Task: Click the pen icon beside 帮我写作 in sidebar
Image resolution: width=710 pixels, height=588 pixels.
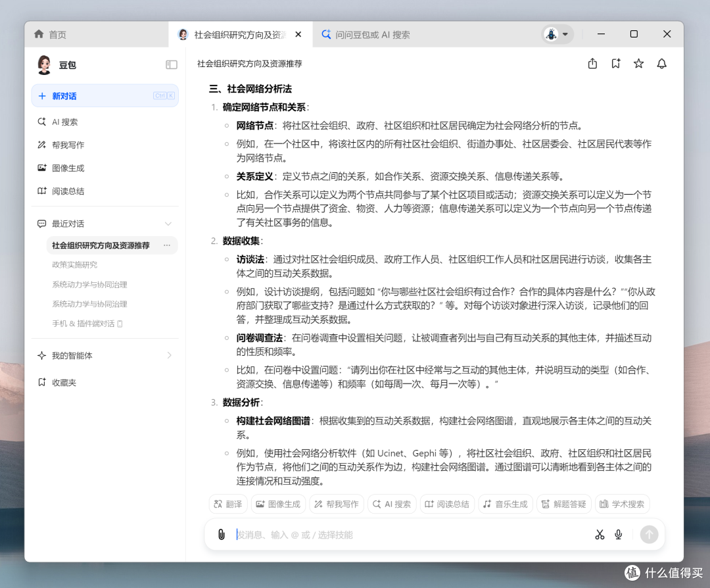Action: point(41,145)
